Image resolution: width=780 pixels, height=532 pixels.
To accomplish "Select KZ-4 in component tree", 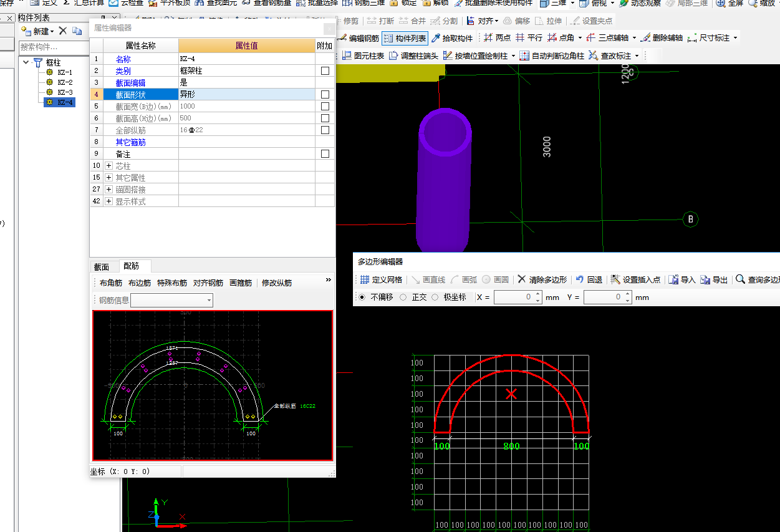I will tap(65, 102).
